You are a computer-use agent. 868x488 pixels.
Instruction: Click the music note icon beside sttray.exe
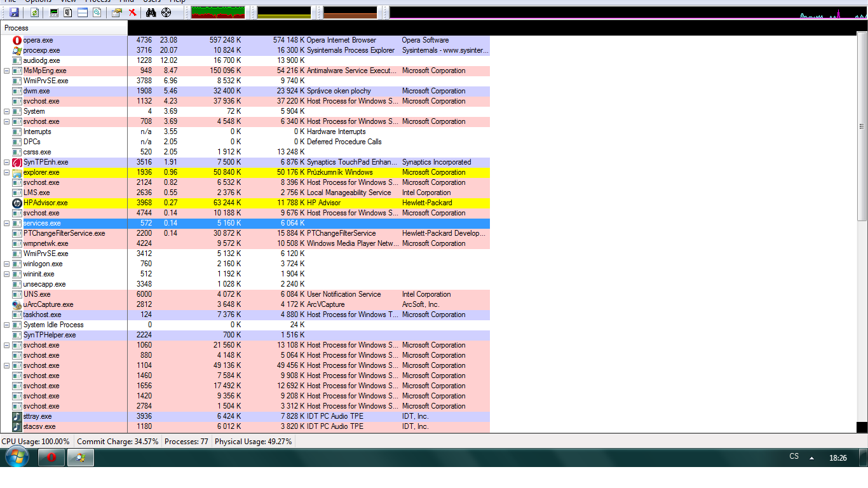[x=17, y=416]
